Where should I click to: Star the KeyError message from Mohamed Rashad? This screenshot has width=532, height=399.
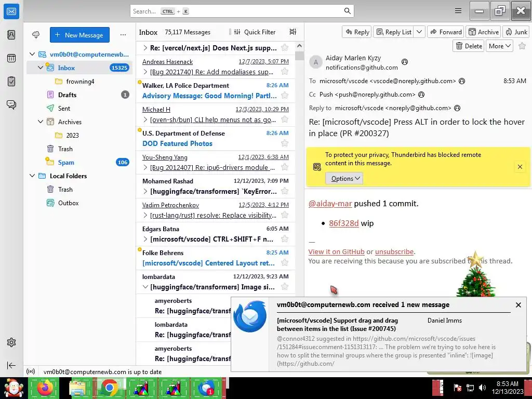pos(285,191)
